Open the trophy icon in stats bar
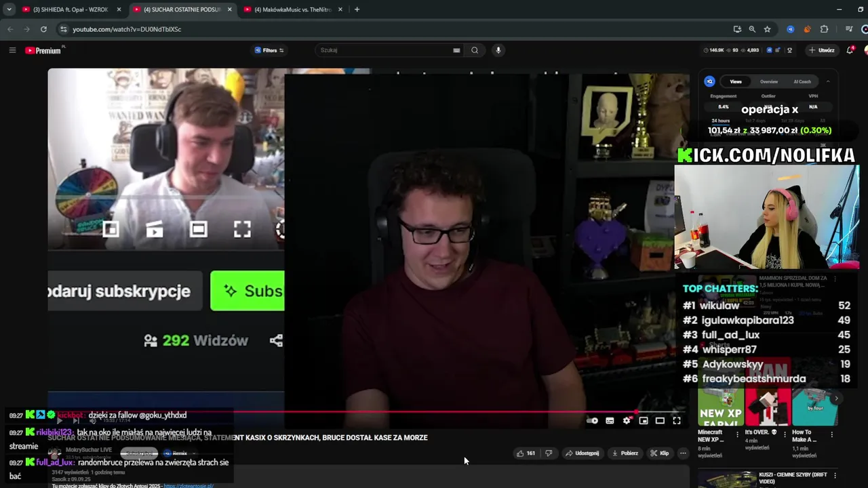868x488 pixels. click(789, 50)
